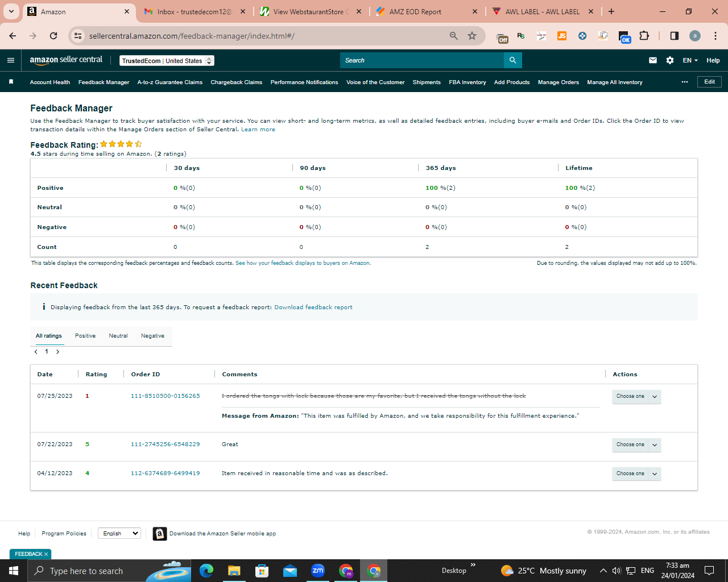728x582 pixels.
Task: Click the FEEDBACK button at bottom left
Action: click(x=31, y=554)
